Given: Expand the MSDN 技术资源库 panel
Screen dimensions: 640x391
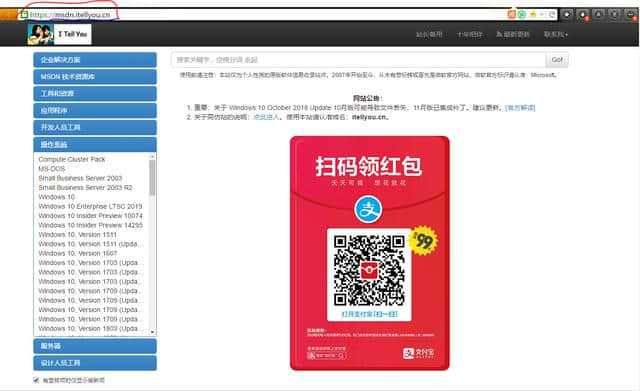Looking at the screenshot, I should click(x=95, y=77).
